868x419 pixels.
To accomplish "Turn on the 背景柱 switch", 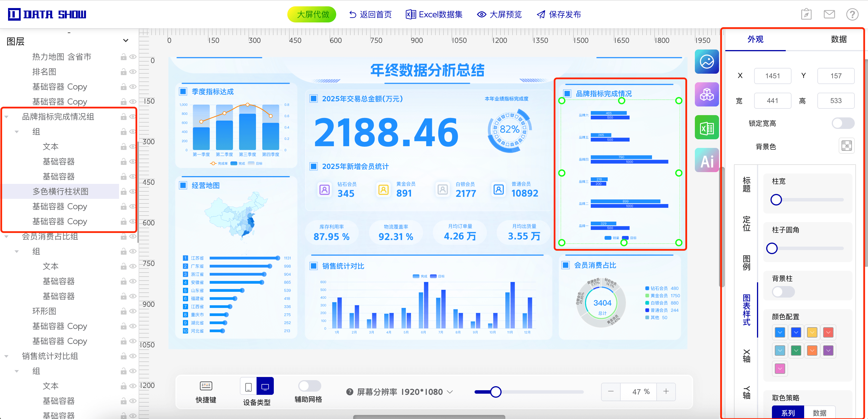I will [783, 292].
